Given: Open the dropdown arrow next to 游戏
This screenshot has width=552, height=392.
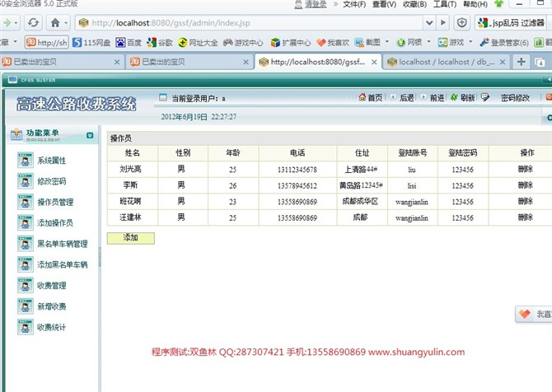Looking at the screenshot, I should coord(470,42).
